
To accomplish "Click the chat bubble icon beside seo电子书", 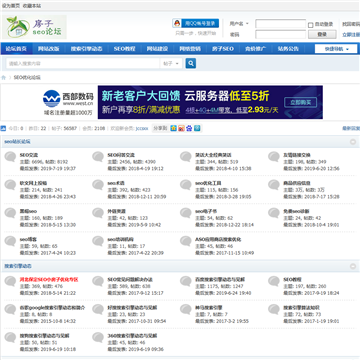I will click(186, 213).
